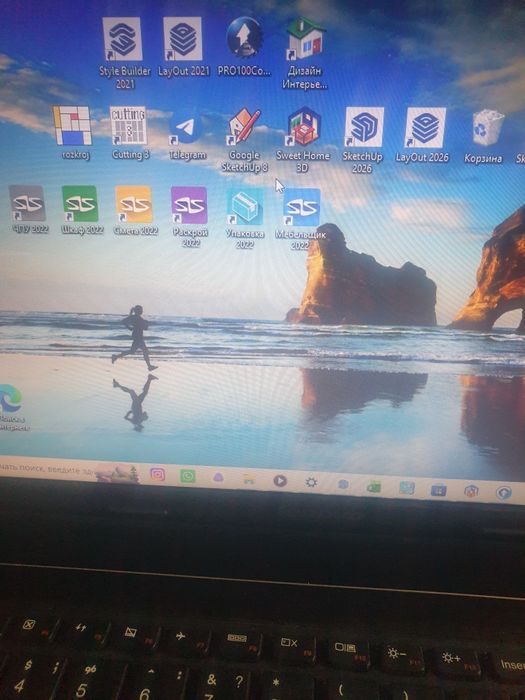This screenshot has height=700, width=525.
Task: Open the LayOut 2021 desktop icon
Action: tap(183, 39)
